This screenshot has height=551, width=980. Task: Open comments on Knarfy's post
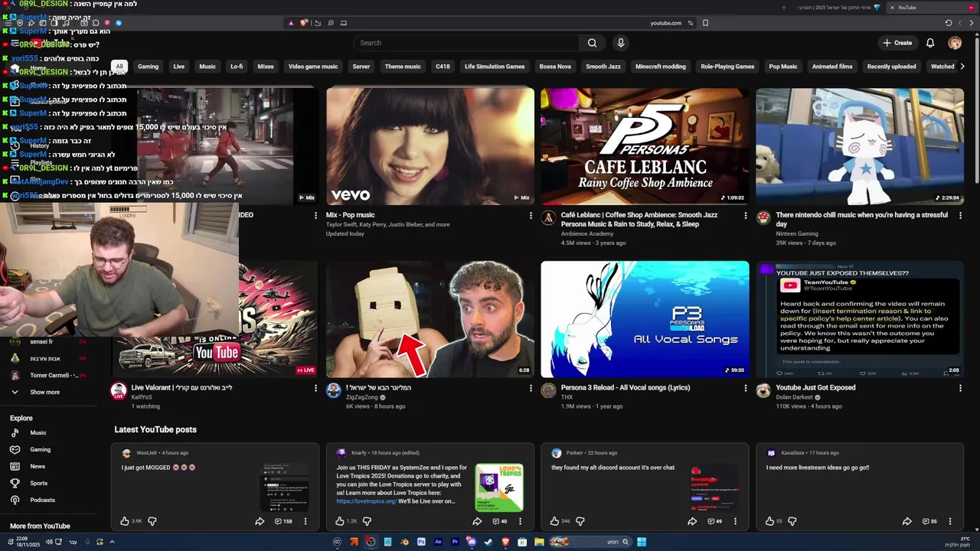[500, 521]
